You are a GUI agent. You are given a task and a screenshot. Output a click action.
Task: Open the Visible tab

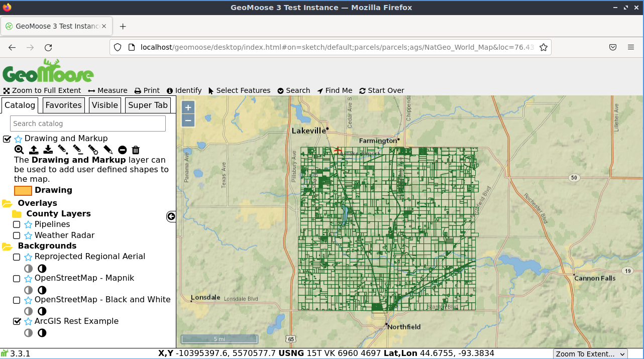(104, 105)
